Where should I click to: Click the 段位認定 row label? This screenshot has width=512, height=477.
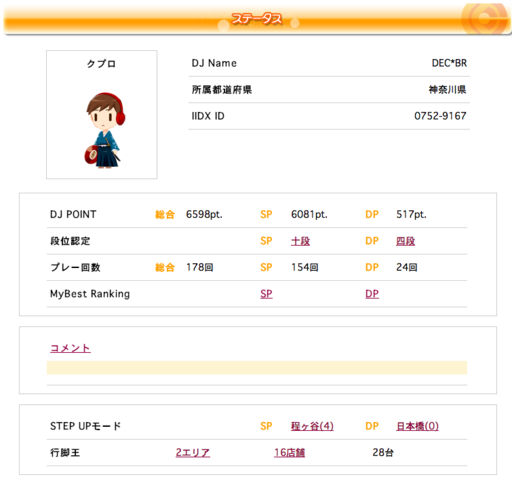point(70,241)
